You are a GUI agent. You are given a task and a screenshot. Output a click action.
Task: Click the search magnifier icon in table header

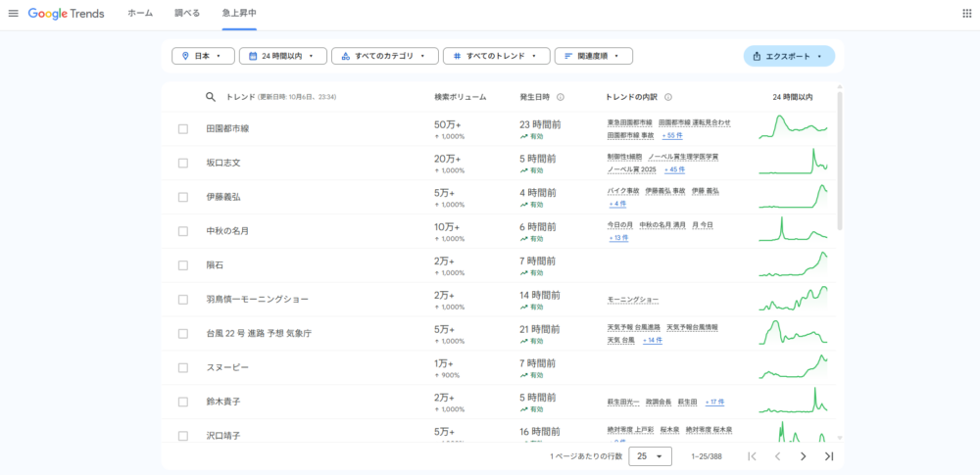[210, 97]
